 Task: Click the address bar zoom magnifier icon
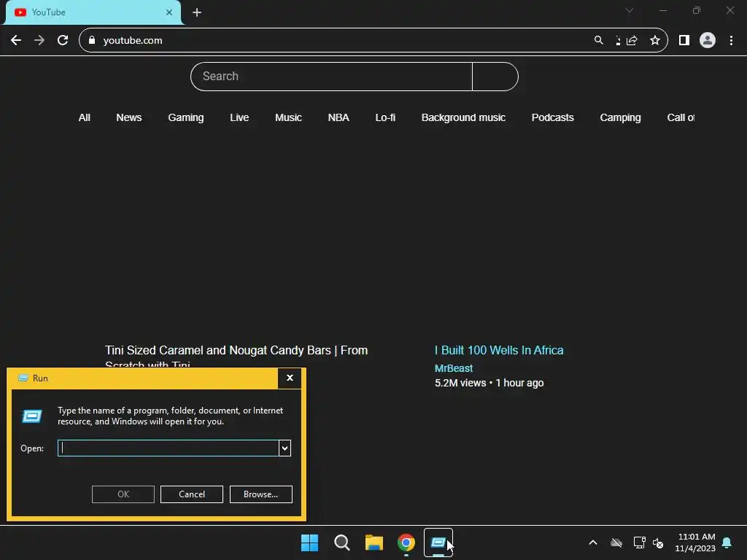tap(599, 41)
